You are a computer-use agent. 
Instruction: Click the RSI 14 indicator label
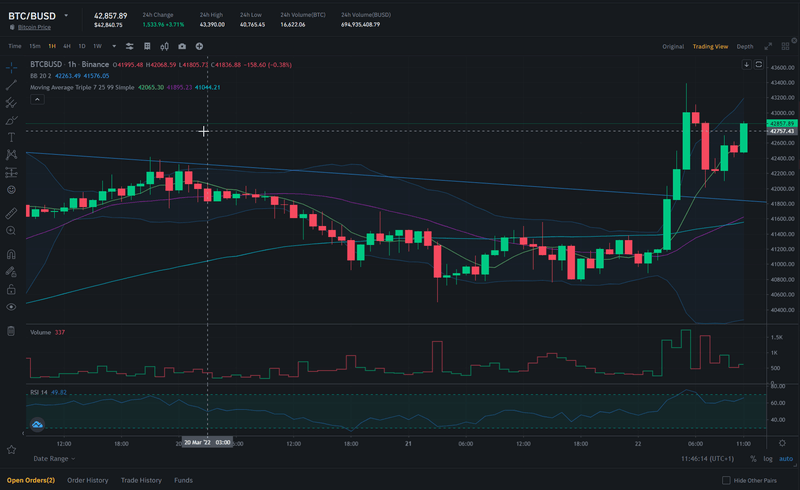[39, 393]
